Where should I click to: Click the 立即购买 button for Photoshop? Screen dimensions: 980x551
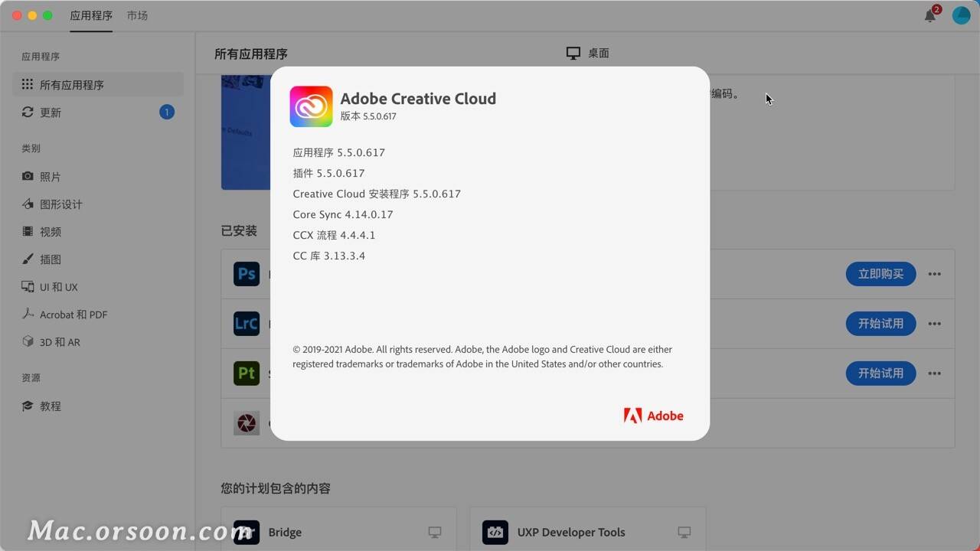pos(880,273)
